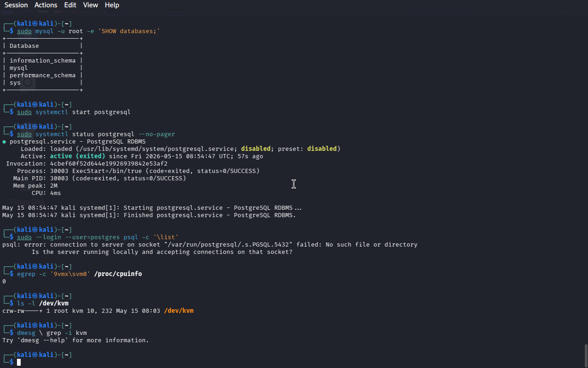Open the Help menu
Image resolution: width=588 pixels, height=368 pixels.
point(112,5)
